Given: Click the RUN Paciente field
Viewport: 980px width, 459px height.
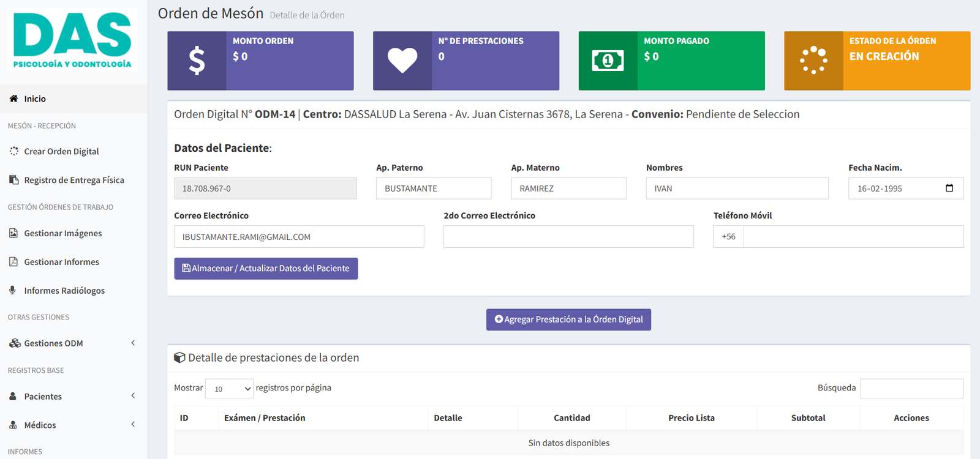Looking at the screenshot, I should [x=265, y=188].
